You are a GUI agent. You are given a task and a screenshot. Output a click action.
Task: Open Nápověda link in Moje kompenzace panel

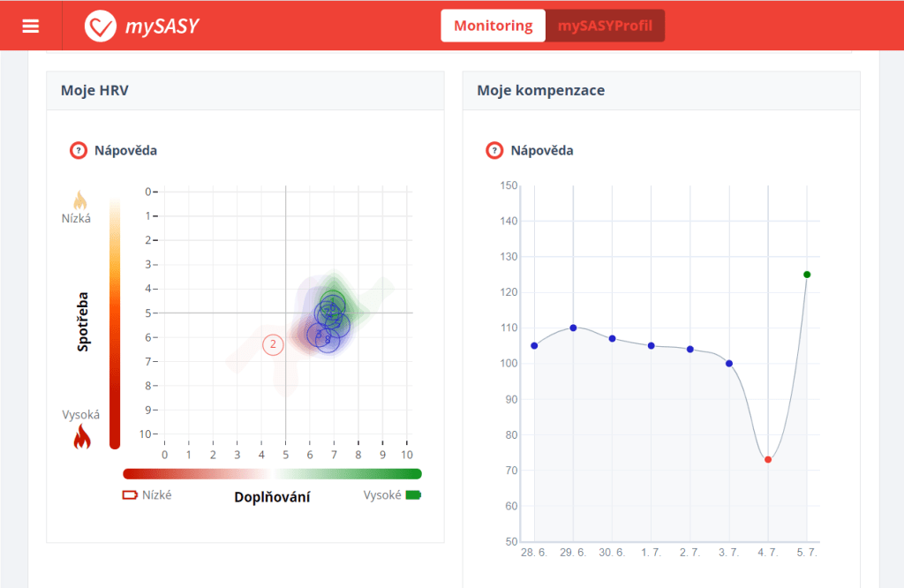541,150
